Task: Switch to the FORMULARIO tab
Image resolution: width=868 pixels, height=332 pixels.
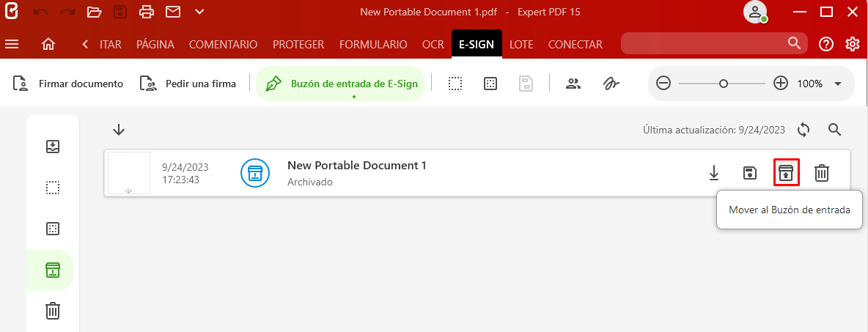Action: 373,44
